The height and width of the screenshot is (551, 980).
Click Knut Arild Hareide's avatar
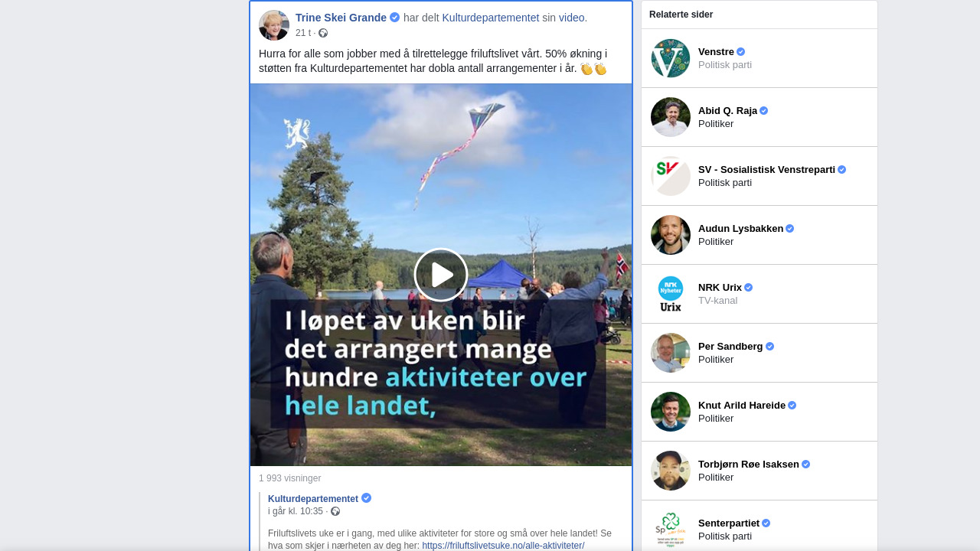(x=671, y=412)
